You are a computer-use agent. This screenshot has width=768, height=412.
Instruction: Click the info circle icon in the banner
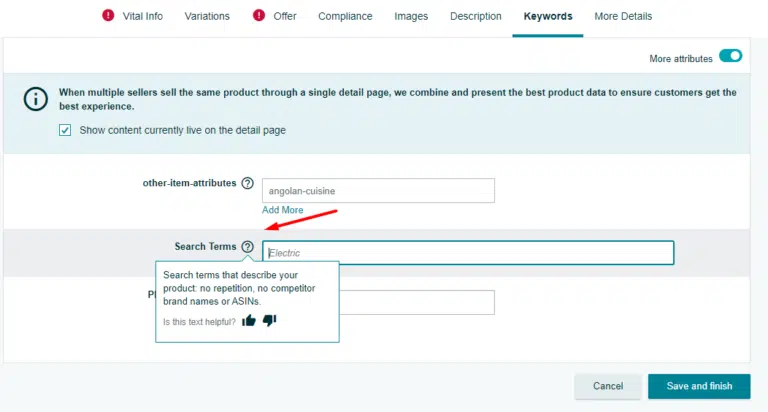point(36,99)
